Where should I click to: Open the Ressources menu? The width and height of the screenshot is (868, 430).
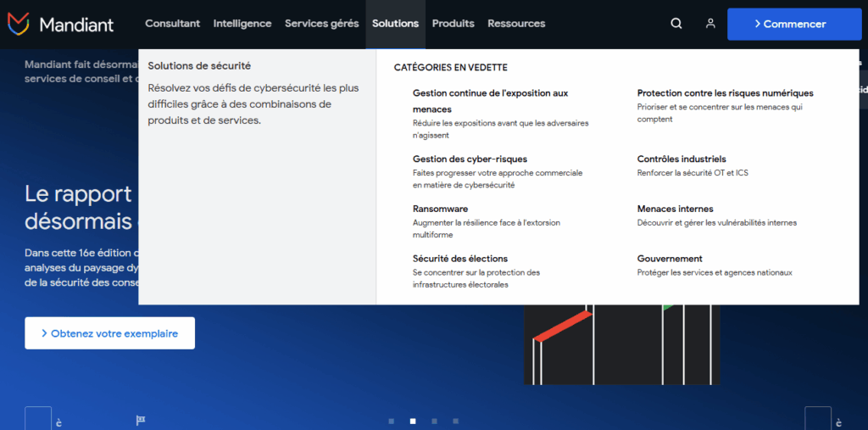coord(516,24)
